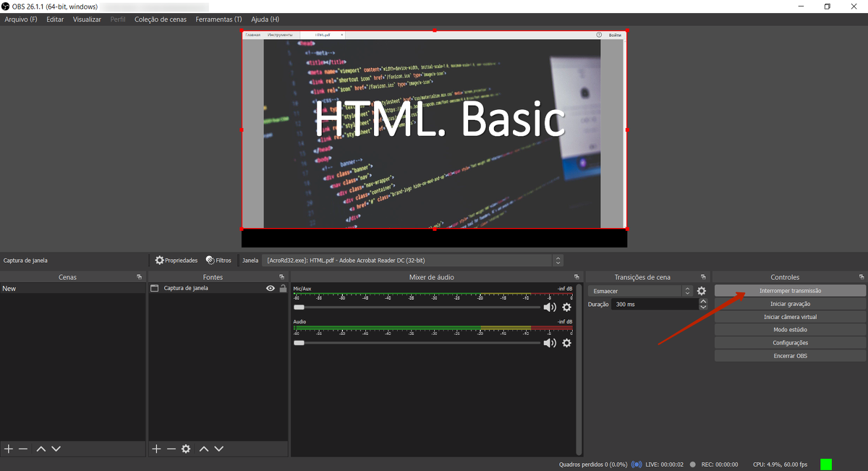Add a new source in Fontes panel

coord(156,449)
